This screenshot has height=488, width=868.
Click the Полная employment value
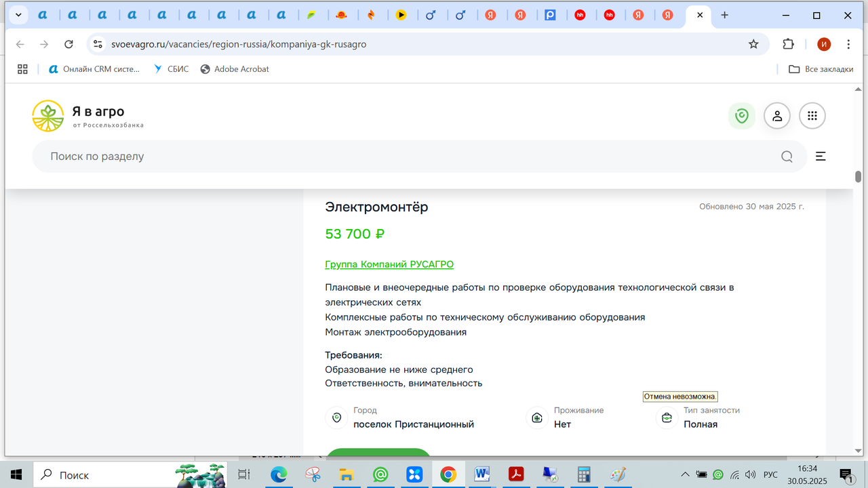[x=701, y=424]
